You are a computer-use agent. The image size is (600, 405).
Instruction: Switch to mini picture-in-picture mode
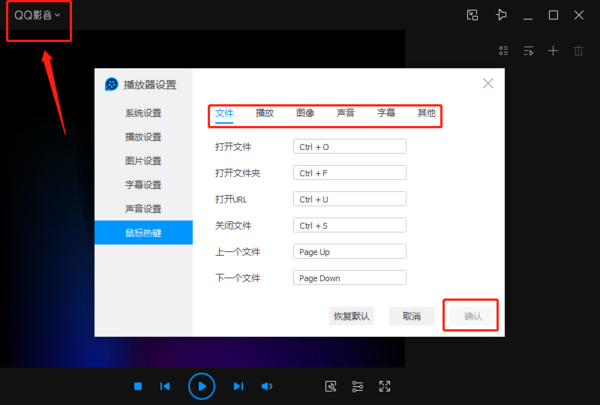pyautogui.click(x=473, y=15)
